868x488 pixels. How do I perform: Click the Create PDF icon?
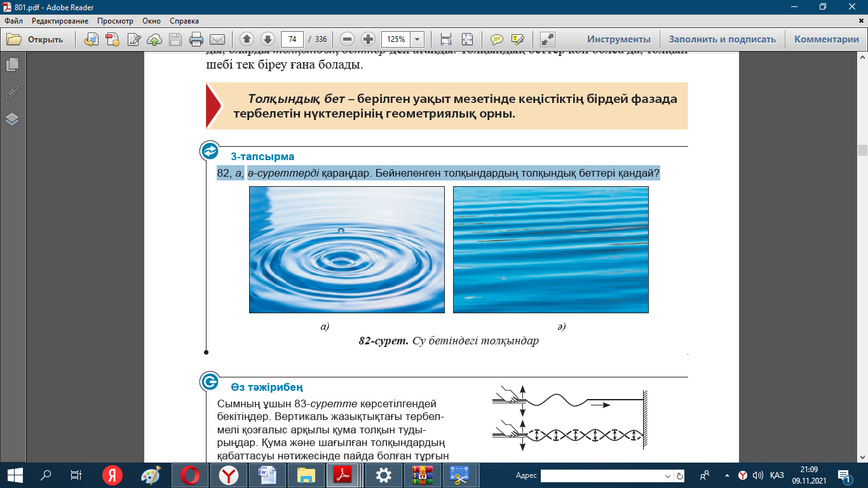(x=112, y=39)
